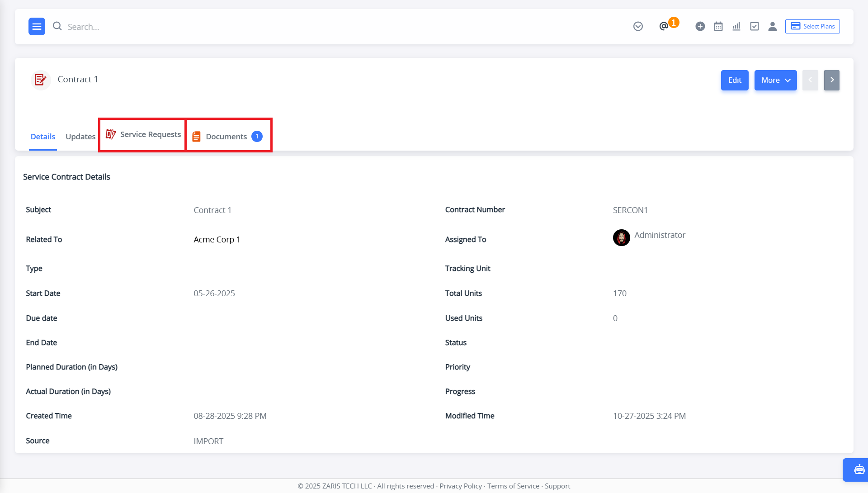Click the Start Date value 05-26-2025
The image size is (868, 493).
pyautogui.click(x=214, y=294)
